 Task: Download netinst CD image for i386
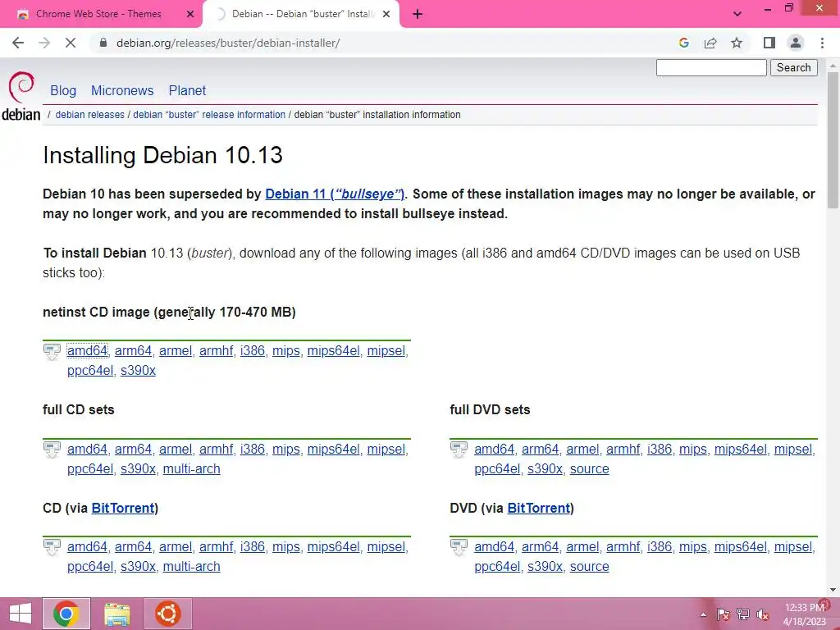[253, 351]
